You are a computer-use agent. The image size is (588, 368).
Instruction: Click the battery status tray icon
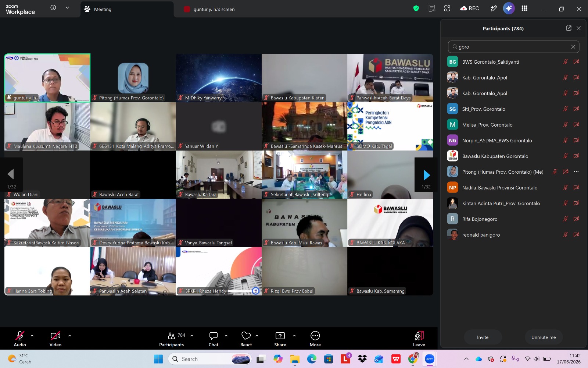click(547, 359)
